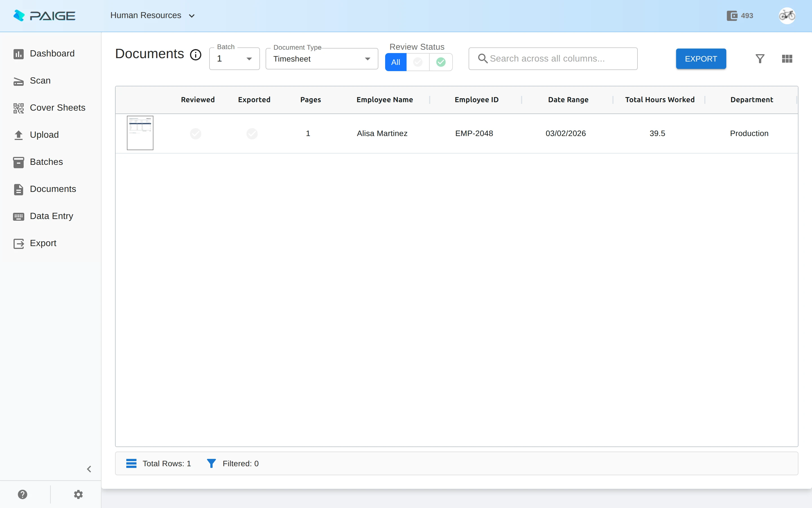Open the timesheet document thumbnail
Viewport: 812px width, 508px height.
click(140, 133)
